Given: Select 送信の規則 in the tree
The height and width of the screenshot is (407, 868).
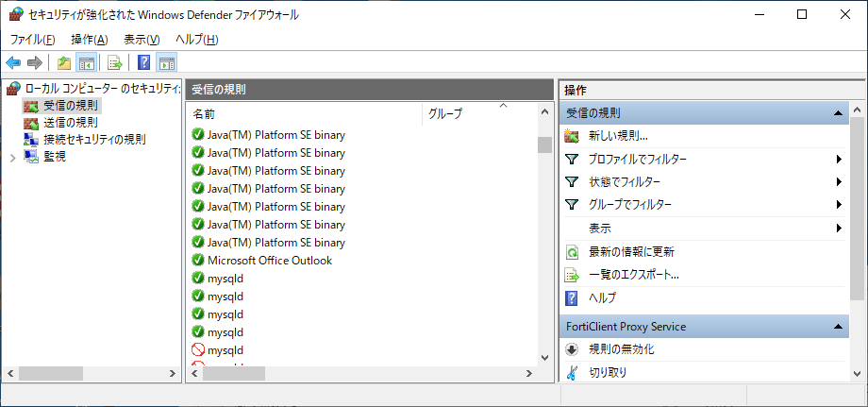Looking at the screenshot, I should pos(71,123).
